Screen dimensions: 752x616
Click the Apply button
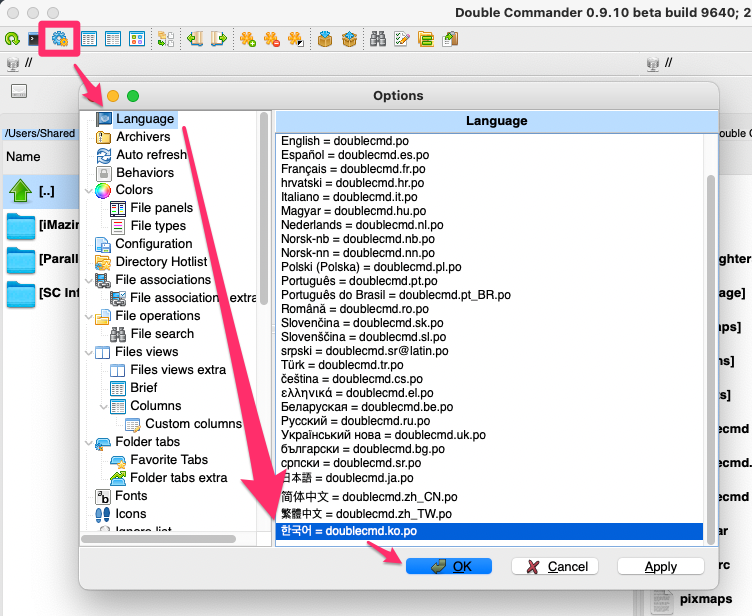pyautogui.click(x=660, y=566)
